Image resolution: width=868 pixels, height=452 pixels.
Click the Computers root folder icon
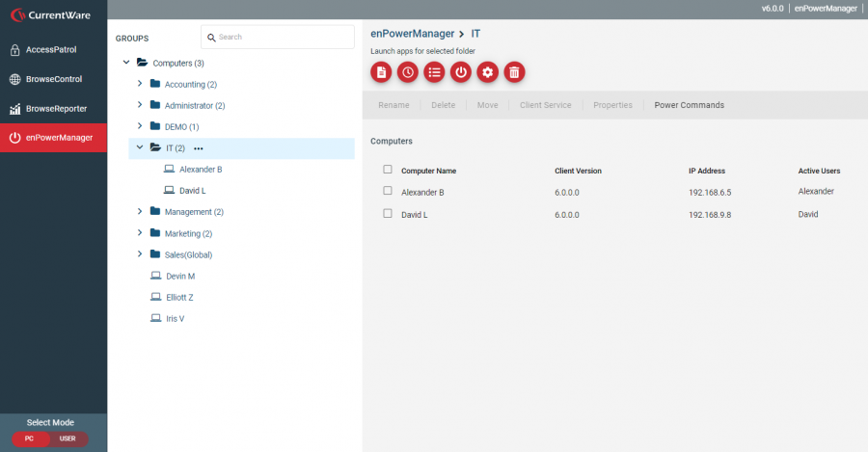pyautogui.click(x=143, y=63)
